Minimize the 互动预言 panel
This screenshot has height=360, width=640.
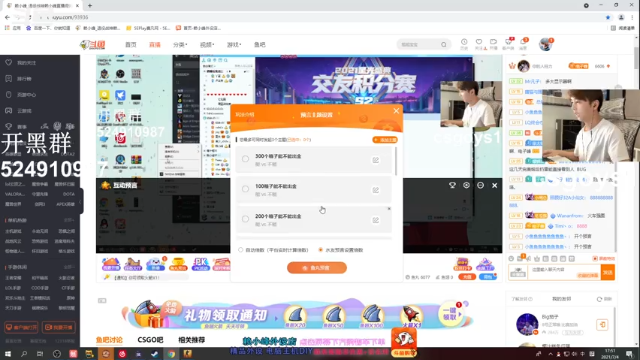tap(480, 185)
